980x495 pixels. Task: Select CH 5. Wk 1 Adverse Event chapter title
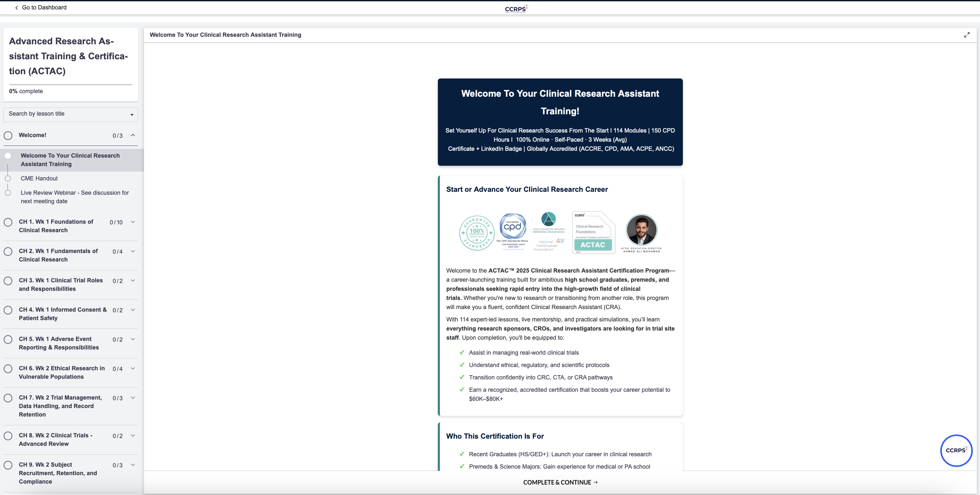[x=59, y=343]
